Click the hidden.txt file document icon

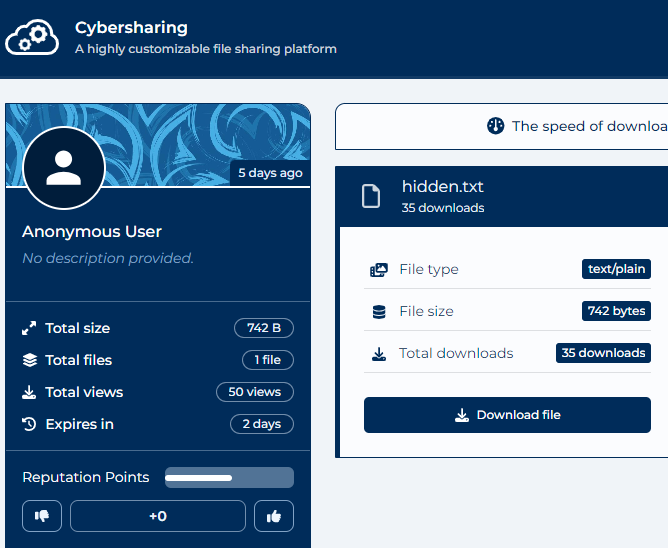click(371, 196)
